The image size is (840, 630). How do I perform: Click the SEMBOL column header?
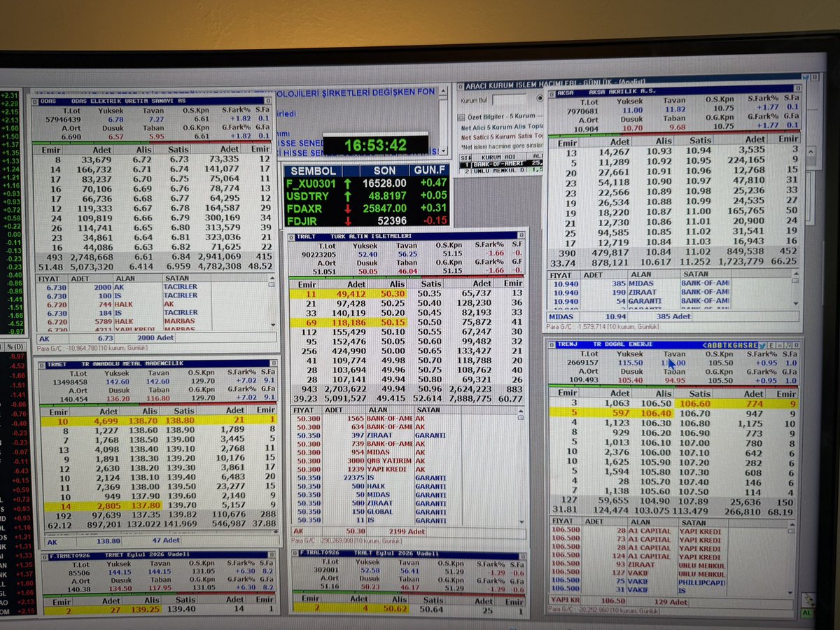coord(314,171)
